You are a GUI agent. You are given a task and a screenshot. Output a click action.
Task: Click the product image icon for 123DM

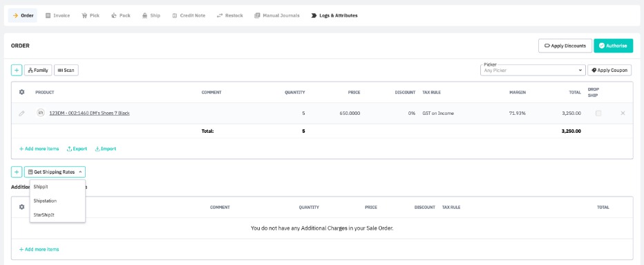40,113
